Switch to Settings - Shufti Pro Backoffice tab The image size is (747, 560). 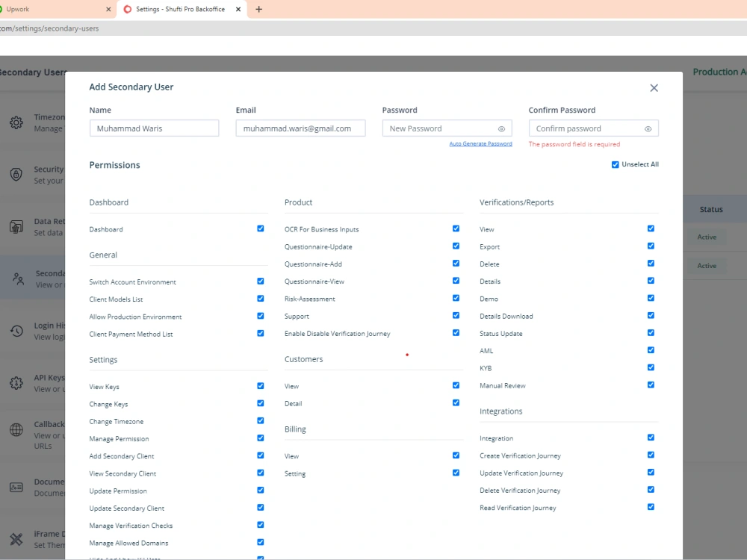tap(180, 9)
